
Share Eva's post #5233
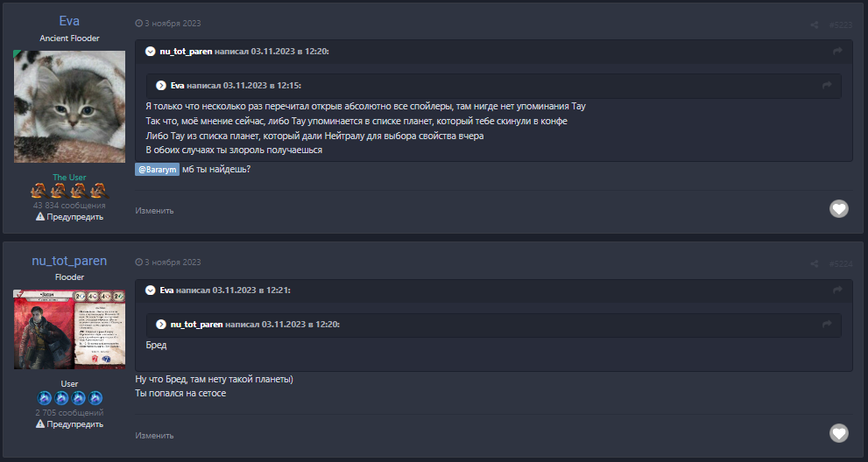(815, 24)
